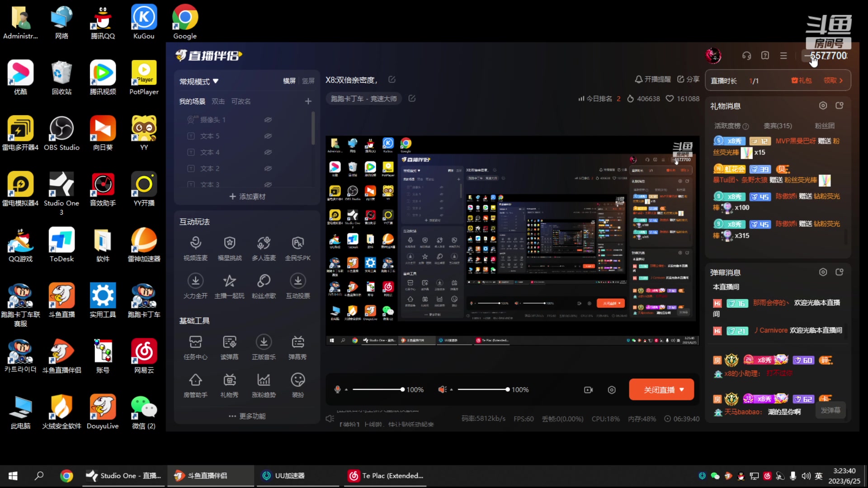The height and width of the screenshot is (488, 868).
Task: Open 互动投票 interactive voting
Action: (298, 286)
